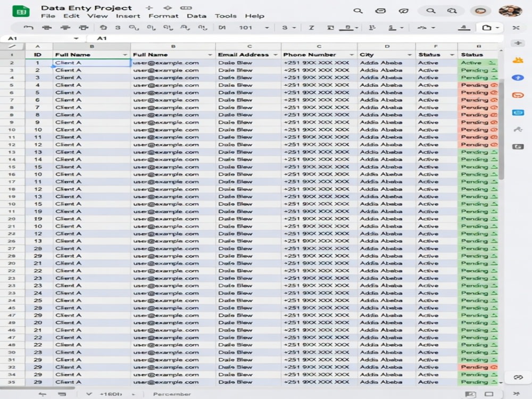Viewport: 532px width, 399px height.
Task: Open the blue square side panel icon
Action: (518, 112)
